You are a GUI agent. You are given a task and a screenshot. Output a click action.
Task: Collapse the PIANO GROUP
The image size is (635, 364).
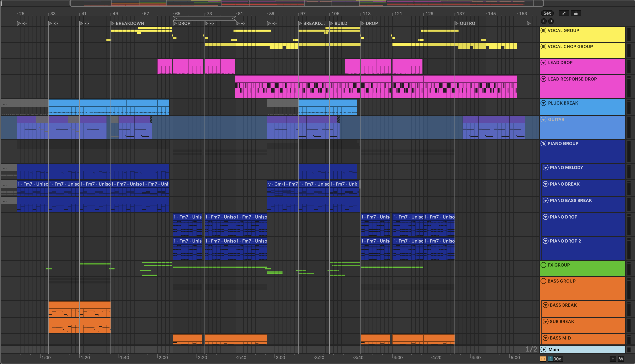(543, 144)
